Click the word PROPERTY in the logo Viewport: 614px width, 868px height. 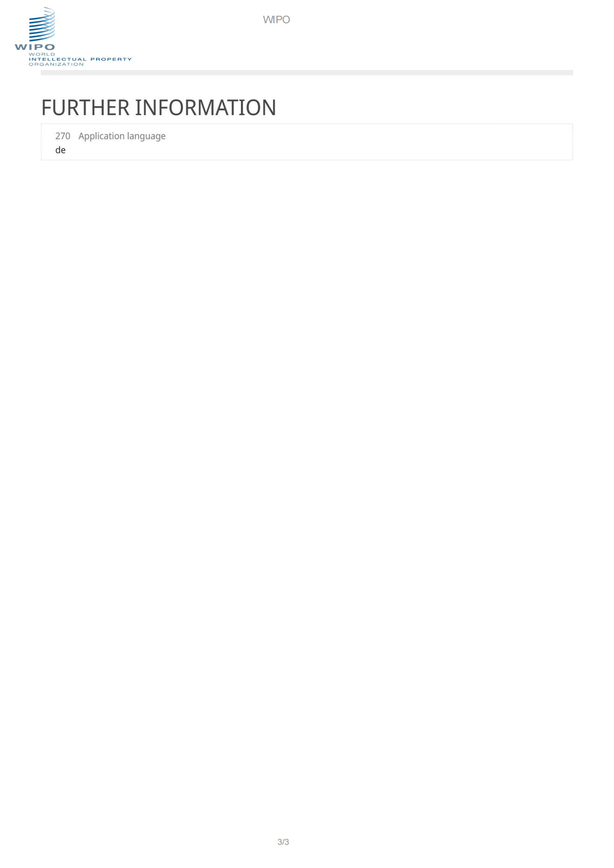[x=111, y=59]
